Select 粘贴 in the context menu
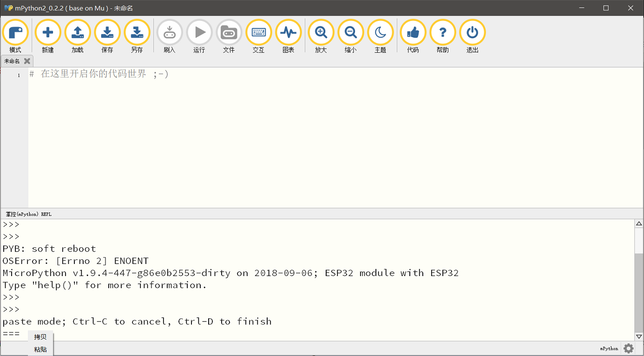 pos(40,349)
